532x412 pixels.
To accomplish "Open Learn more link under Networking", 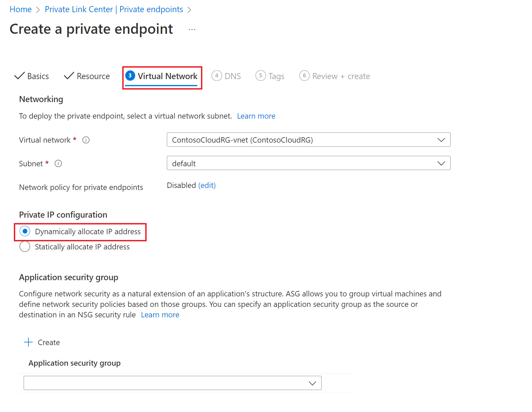I will (256, 116).
